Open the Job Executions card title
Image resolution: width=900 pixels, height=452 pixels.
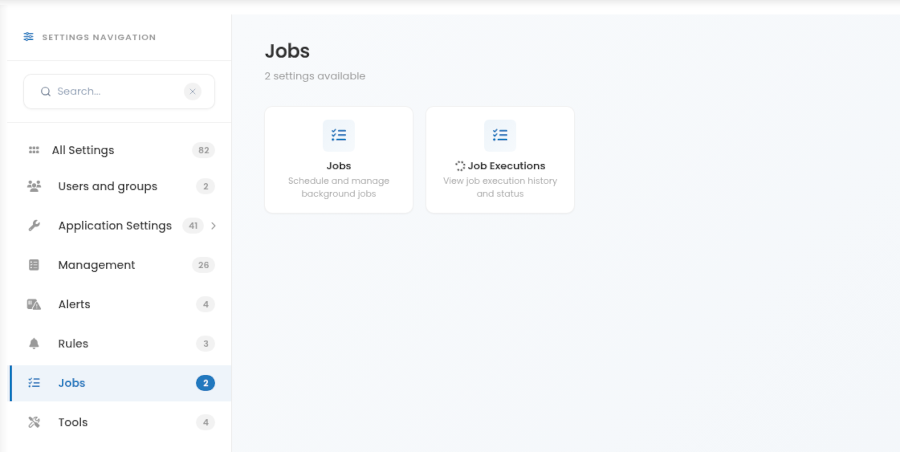pyautogui.click(x=506, y=165)
